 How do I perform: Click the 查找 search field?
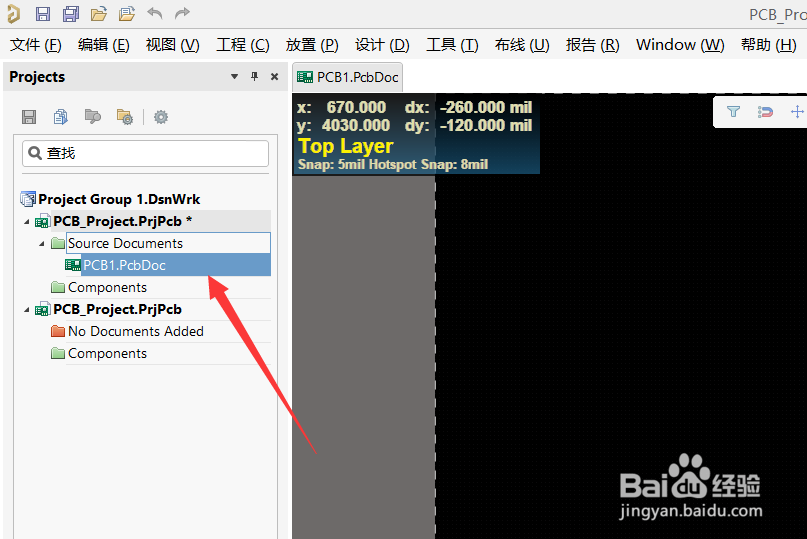click(x=146, y=153)
